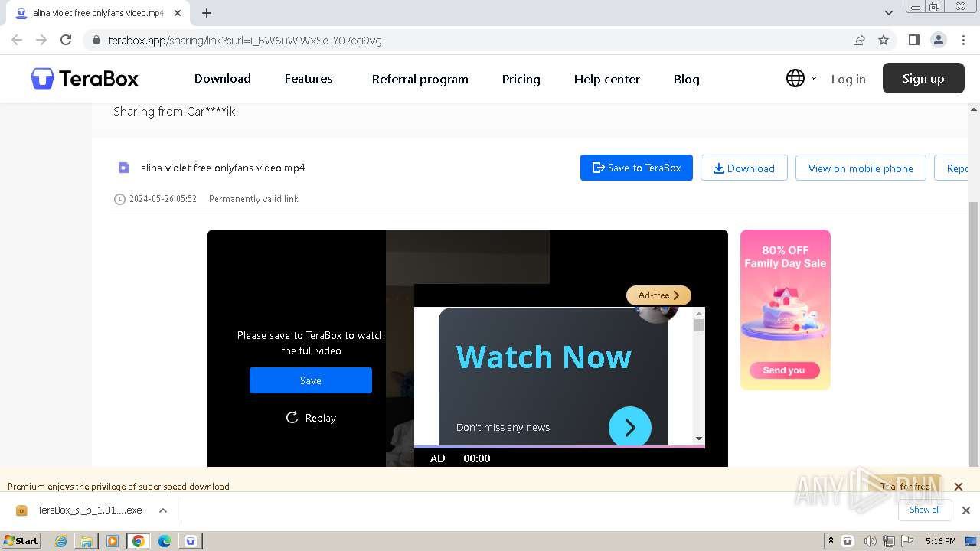The width and height of the screenshot is (980, 551).
Task: Click Sign up button
Action: tap(923, 78)
